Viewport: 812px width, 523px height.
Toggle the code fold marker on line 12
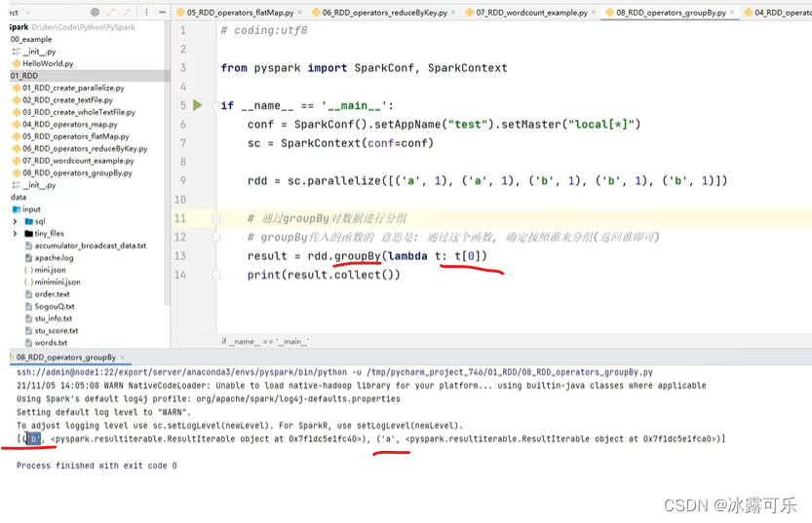(216, 237)
